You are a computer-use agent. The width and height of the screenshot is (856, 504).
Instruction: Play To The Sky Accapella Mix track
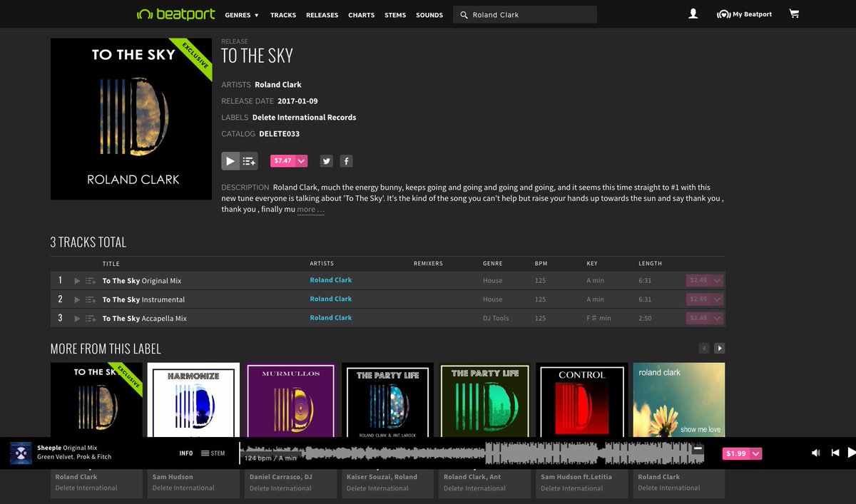78,318
